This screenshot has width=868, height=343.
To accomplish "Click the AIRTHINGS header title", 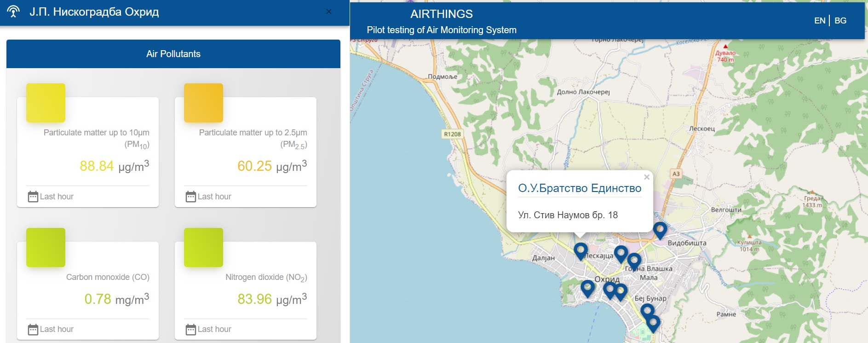I will (x=441, y=14).
